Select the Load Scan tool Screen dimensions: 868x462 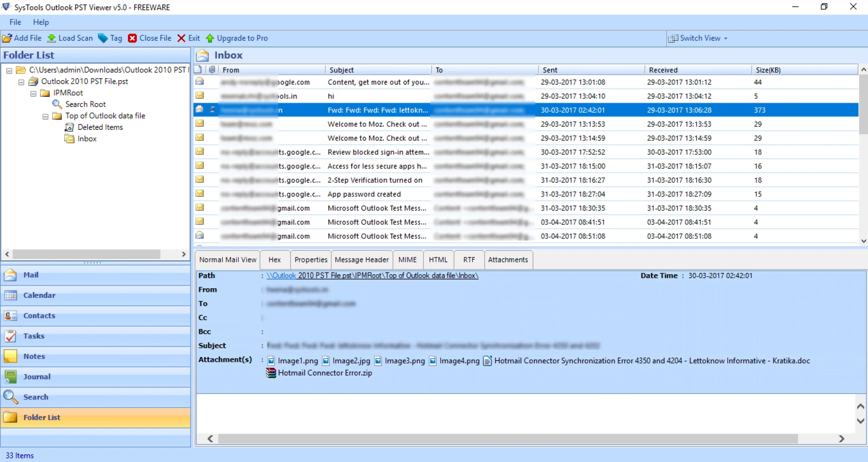point(52,38)
